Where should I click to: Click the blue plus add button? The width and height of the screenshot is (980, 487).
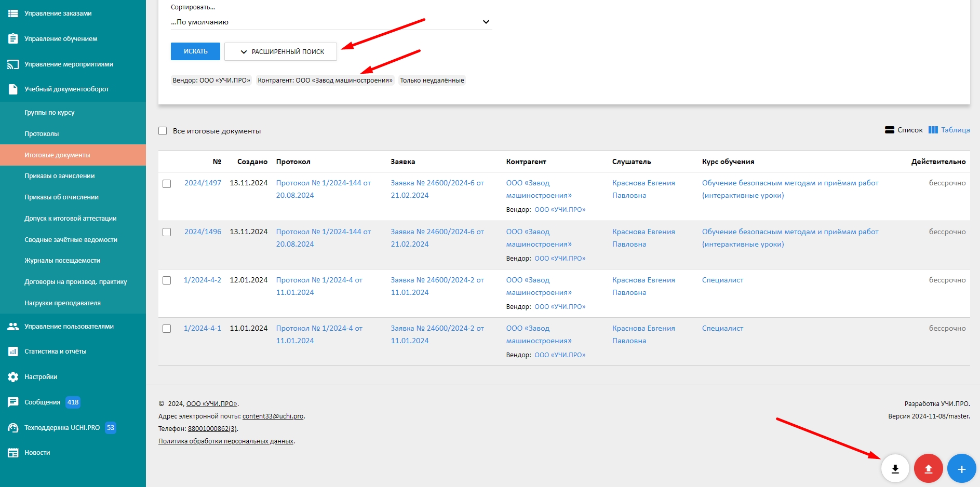(x=961, y=469)
